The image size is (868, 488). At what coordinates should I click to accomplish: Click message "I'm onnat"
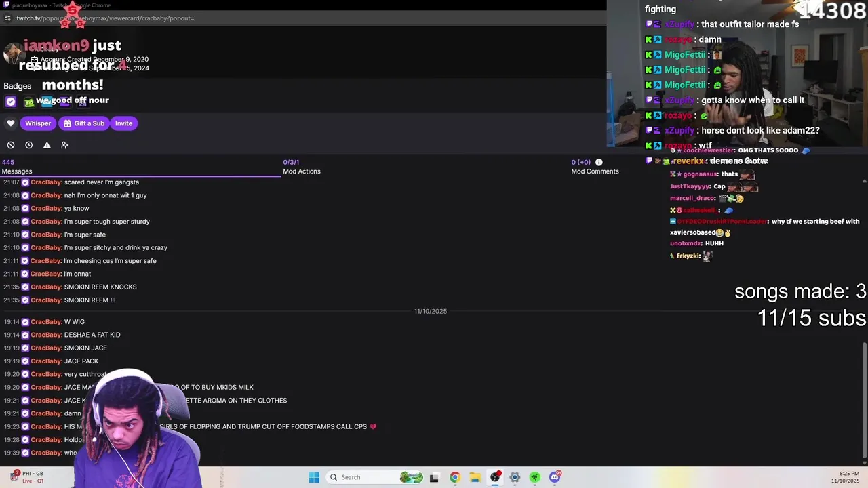click(77, 274)
